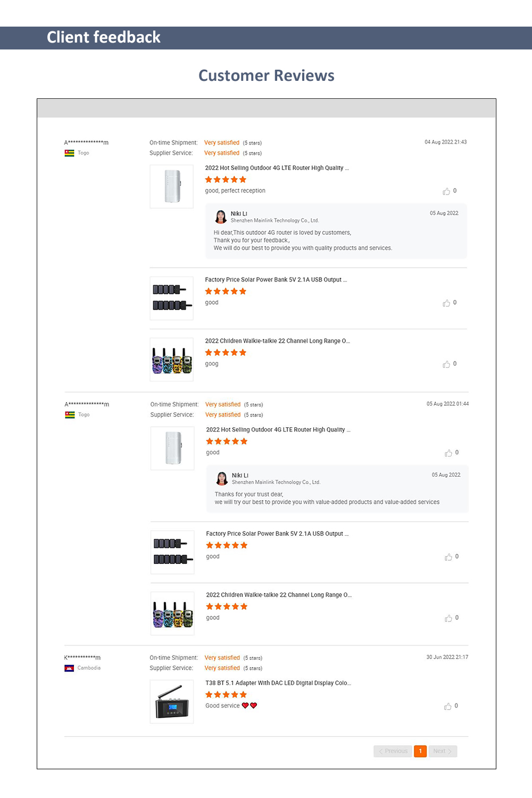
Task: Click the five-star rating under the router review
Action: coord(225,179)
